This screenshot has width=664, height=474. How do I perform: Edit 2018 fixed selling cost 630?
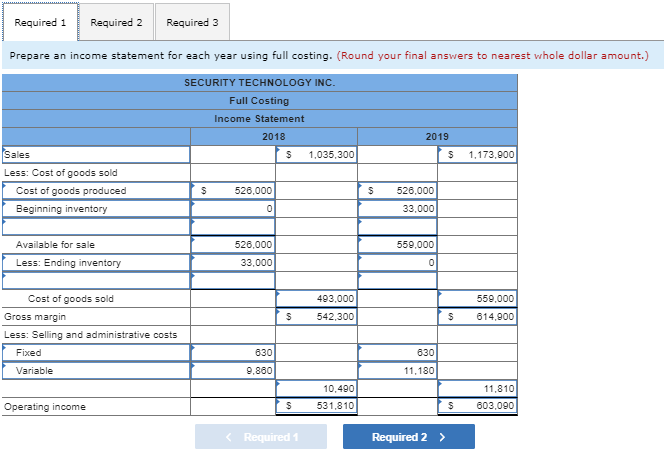pos(233,352)
